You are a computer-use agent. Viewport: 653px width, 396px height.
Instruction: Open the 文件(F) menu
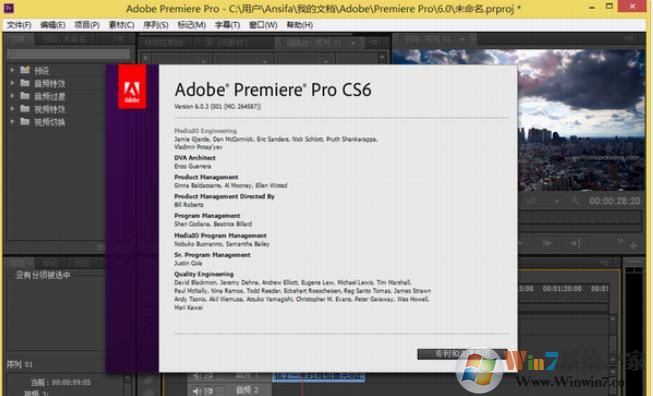[19, 25]
